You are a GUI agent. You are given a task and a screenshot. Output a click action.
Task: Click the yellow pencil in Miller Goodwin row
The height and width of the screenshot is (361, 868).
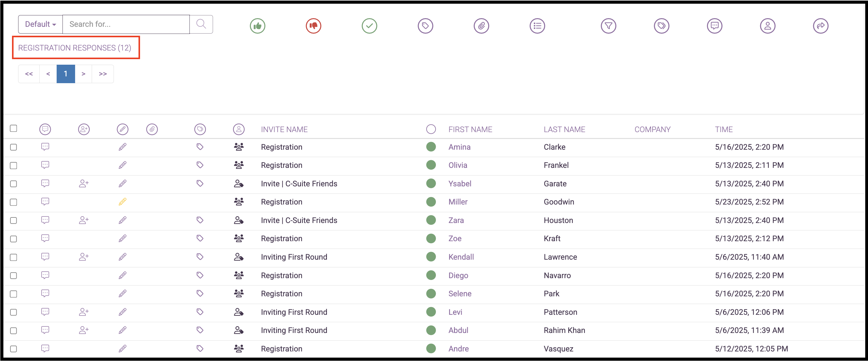pyautogui.click(x=123, y=201)
